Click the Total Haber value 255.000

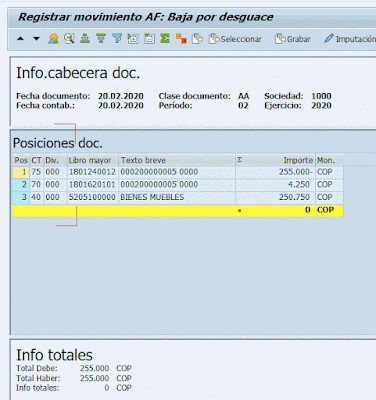[94, 378]
